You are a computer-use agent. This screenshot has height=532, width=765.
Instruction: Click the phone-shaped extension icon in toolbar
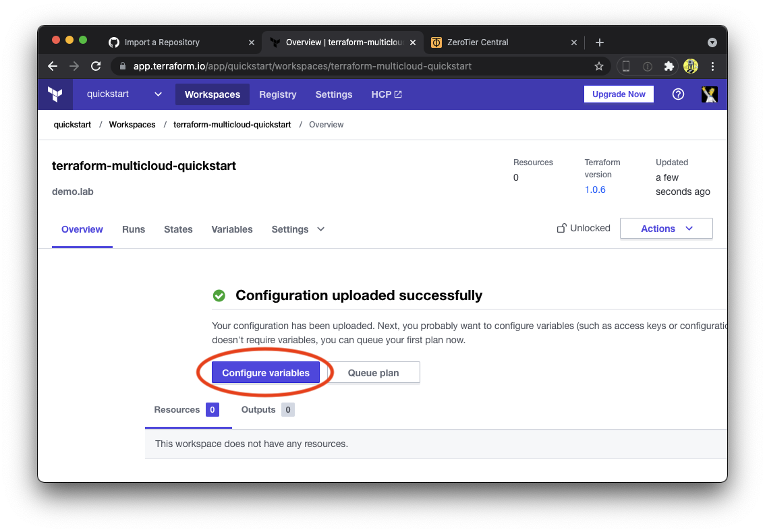click(x=626, y=66)
